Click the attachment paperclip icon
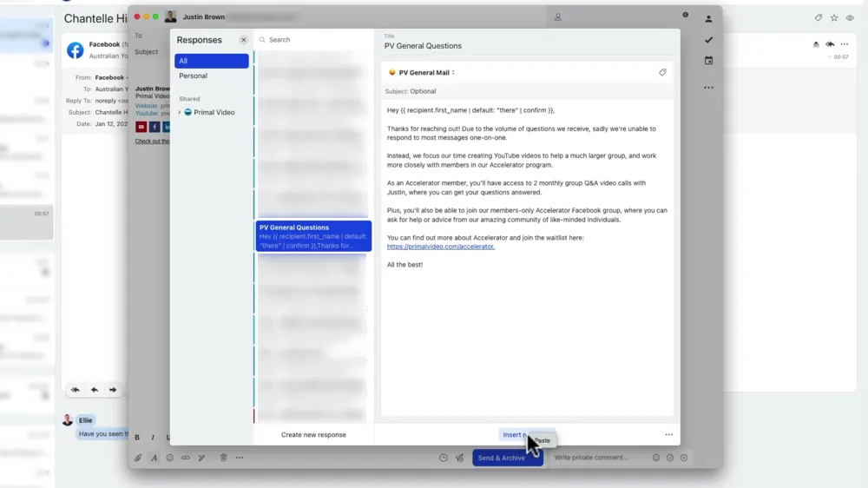The height and width of the screenshot is (488, 868). pos(138,458)
